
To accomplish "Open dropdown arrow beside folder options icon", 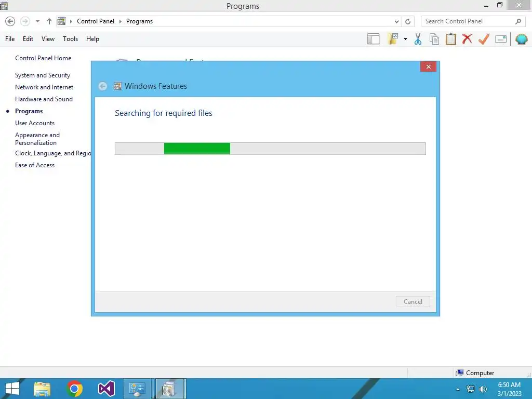I will (405, 39).
